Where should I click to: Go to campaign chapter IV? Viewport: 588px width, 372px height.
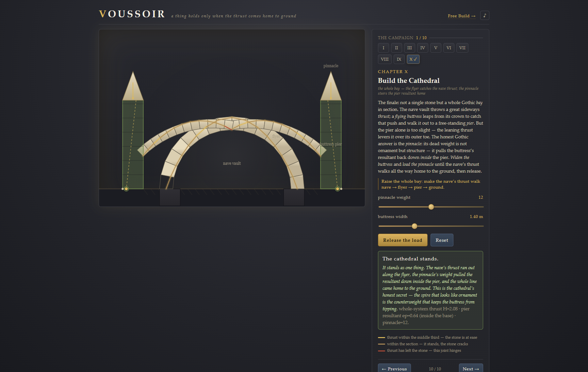[423, 48]
